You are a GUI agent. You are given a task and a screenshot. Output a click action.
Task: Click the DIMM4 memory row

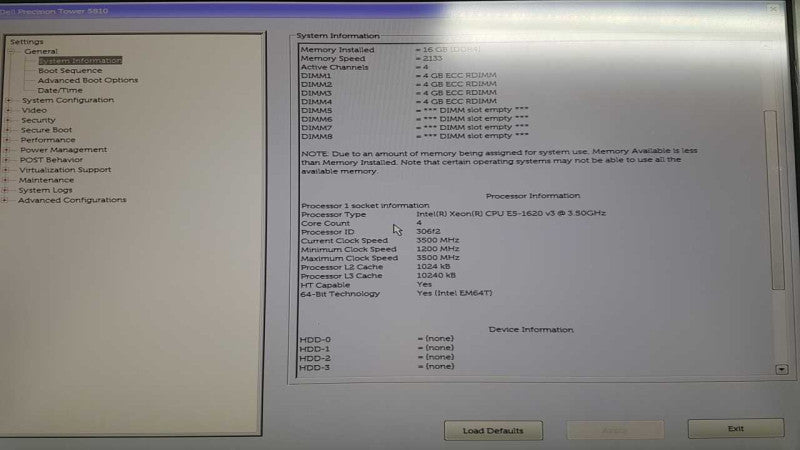pos(398,102)
